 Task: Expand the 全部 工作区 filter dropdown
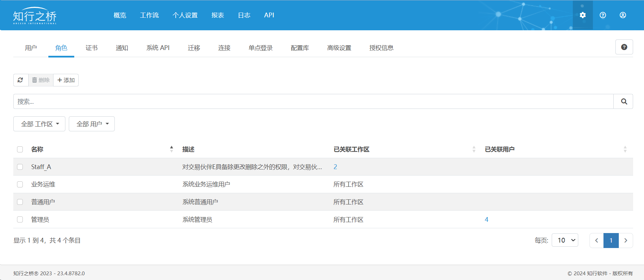(40, 124)
